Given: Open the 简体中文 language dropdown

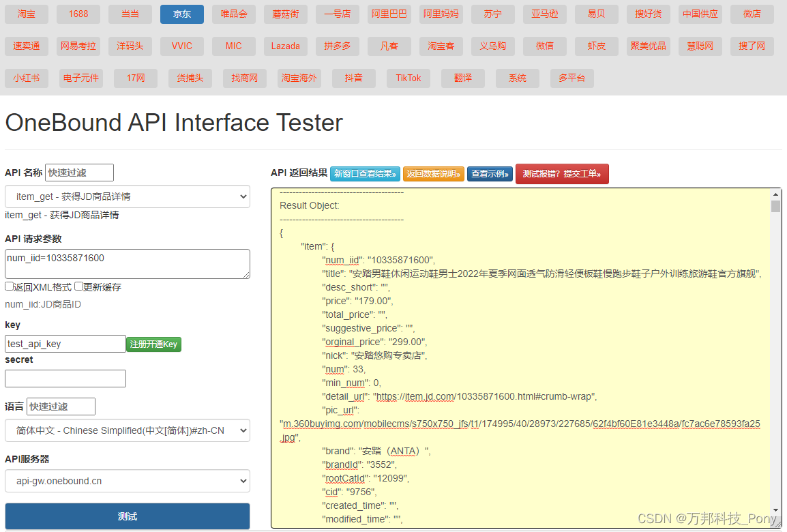Looking at the screenshot, I should (x=128, y=430).
